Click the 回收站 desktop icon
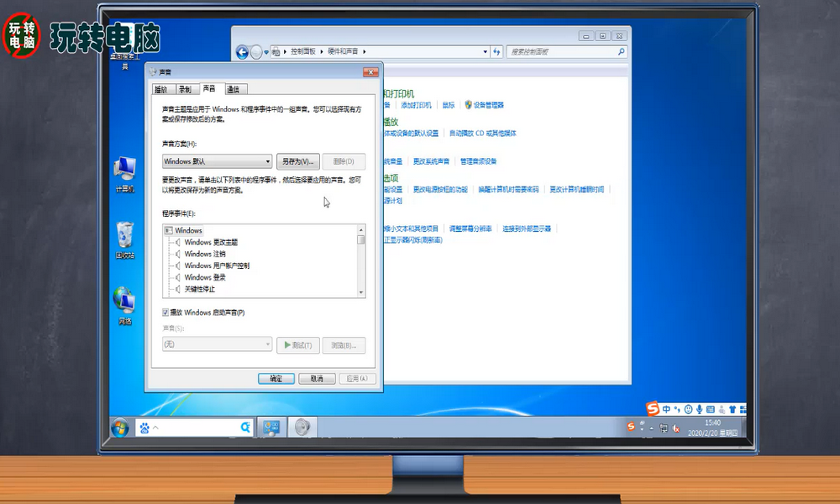 tap(125, 240)
